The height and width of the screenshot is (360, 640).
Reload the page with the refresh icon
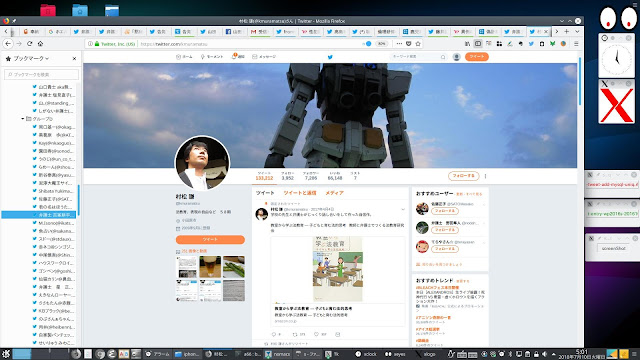tap(29, 44)
